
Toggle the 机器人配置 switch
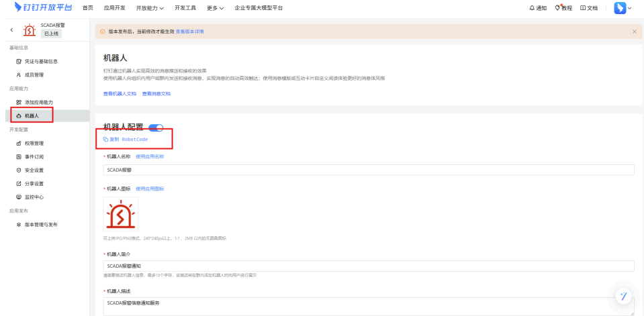click(x=156, y=127)
